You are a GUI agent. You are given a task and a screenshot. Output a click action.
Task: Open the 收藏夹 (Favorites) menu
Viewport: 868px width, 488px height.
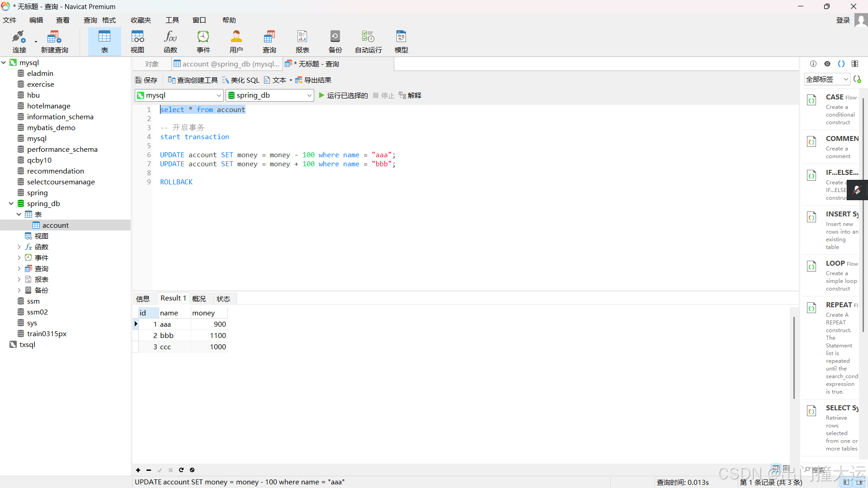(141, 20)
